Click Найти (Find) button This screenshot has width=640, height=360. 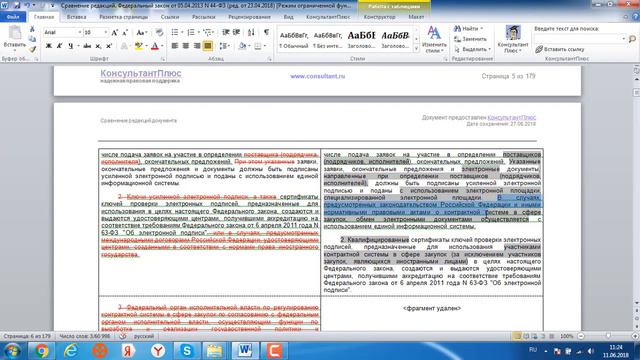pos(468,29)
